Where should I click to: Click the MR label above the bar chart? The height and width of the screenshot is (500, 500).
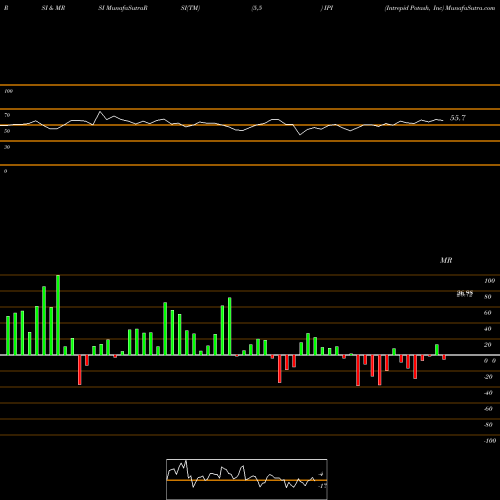click(x=446, y=260)
